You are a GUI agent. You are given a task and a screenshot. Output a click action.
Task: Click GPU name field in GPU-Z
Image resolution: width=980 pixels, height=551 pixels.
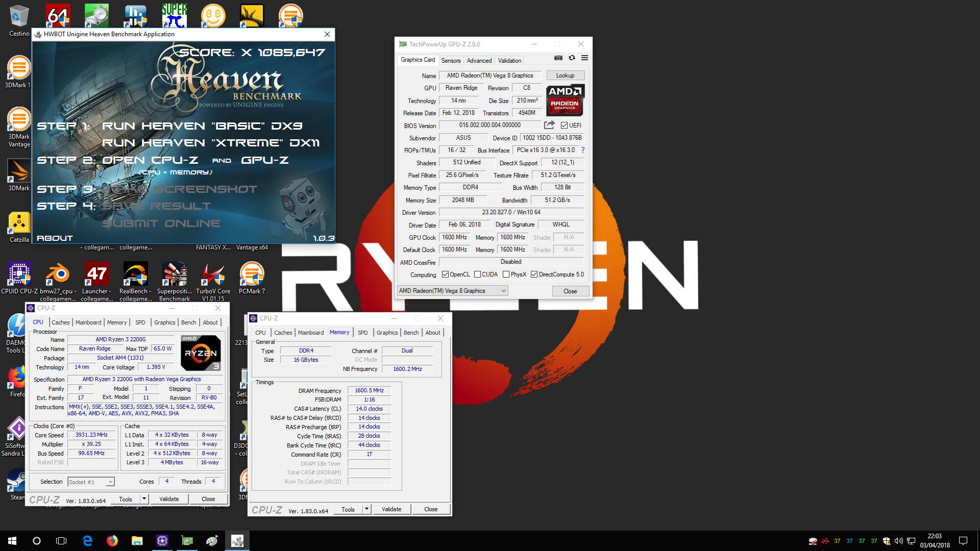click(490, 76)
